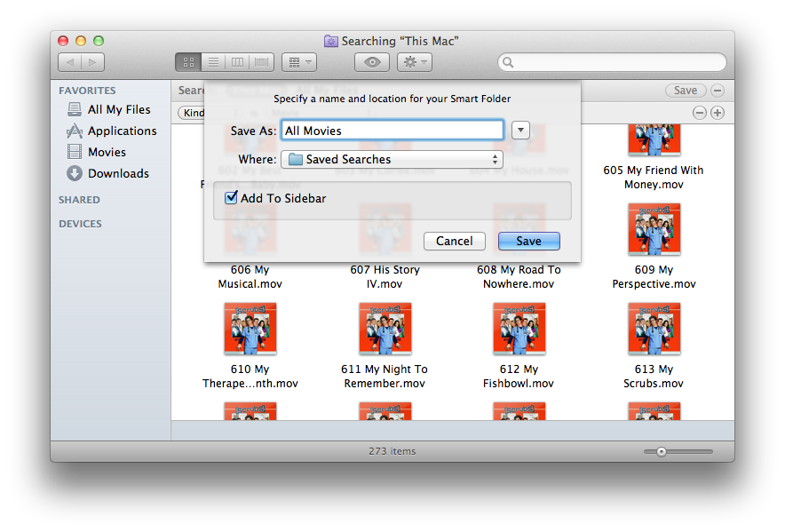Open the Where location popup
The height and width of the screenshot is (532, 785).
(392, 159)
